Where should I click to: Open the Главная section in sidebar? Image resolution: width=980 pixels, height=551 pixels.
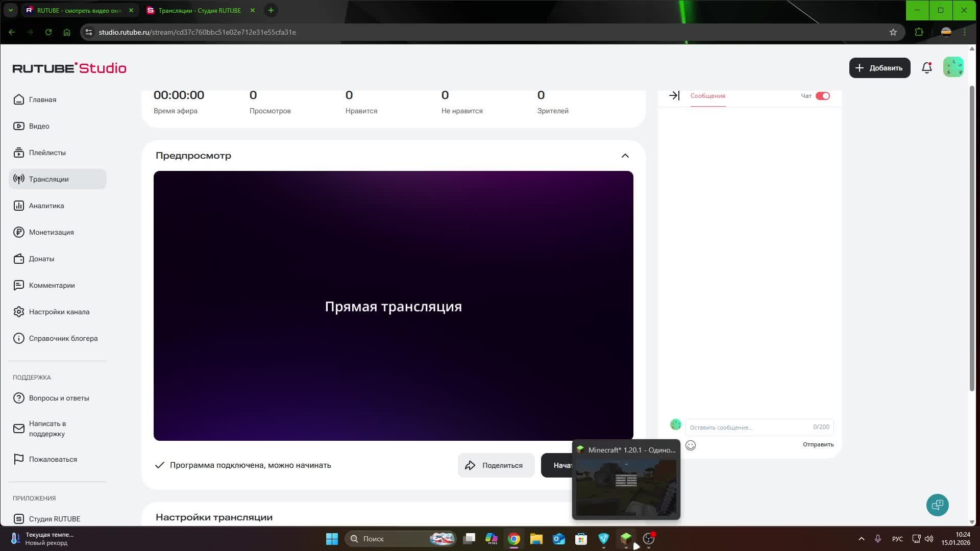coord(43,99)
